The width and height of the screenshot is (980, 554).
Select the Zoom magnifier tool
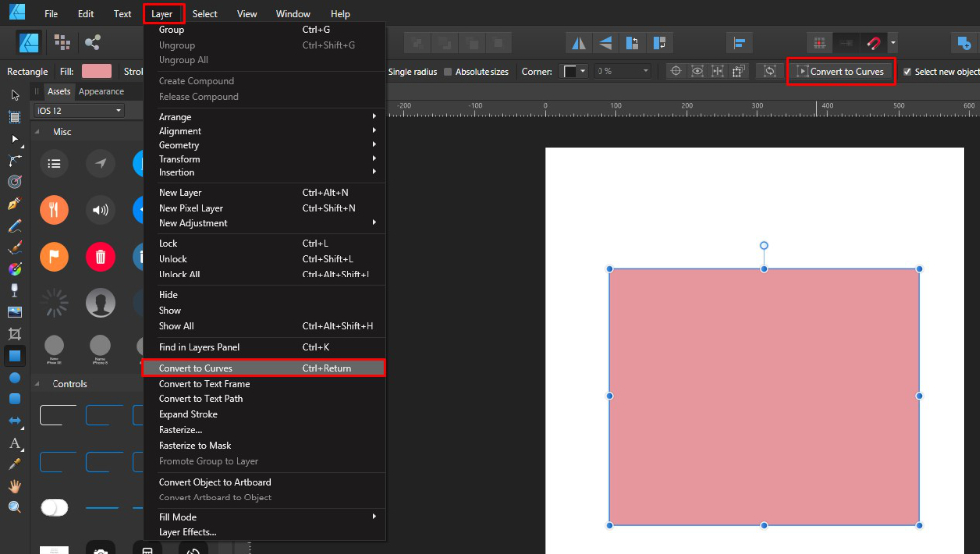click(15, 507)
